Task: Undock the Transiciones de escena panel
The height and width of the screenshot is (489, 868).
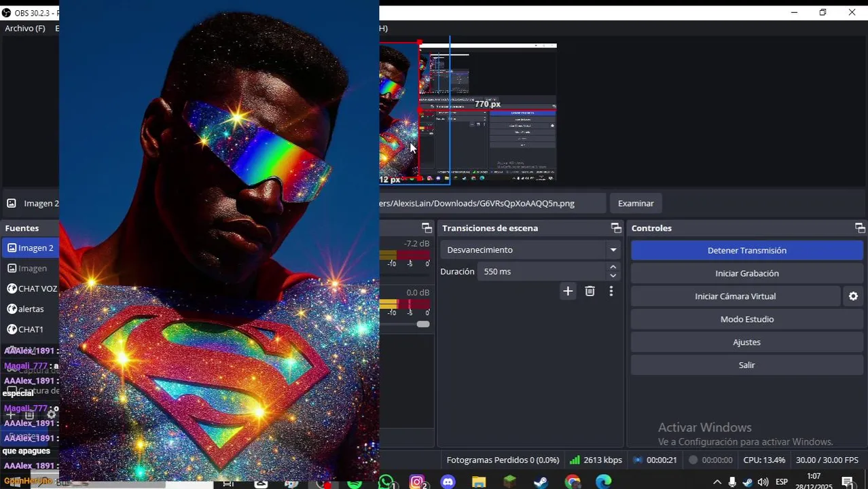Action: [616, 228]
